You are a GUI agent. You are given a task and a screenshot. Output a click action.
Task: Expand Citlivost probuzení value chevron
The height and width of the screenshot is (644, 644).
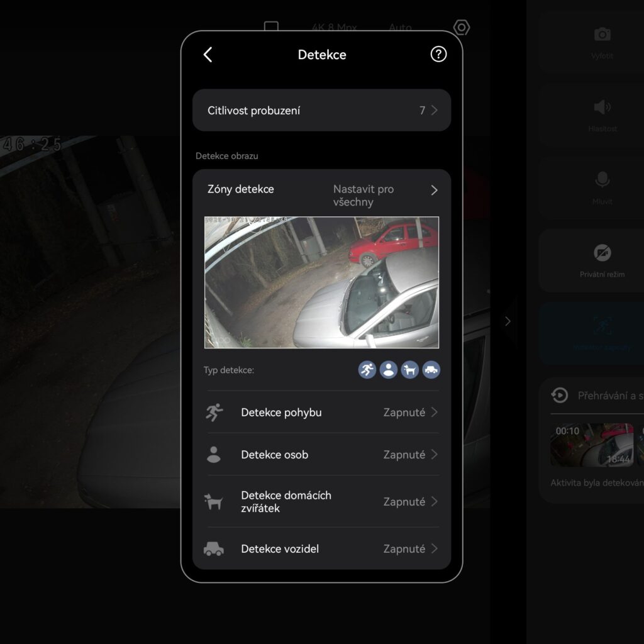pos(434,111)
